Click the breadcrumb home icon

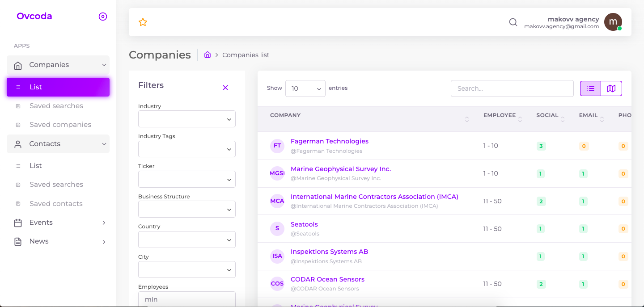208,55
